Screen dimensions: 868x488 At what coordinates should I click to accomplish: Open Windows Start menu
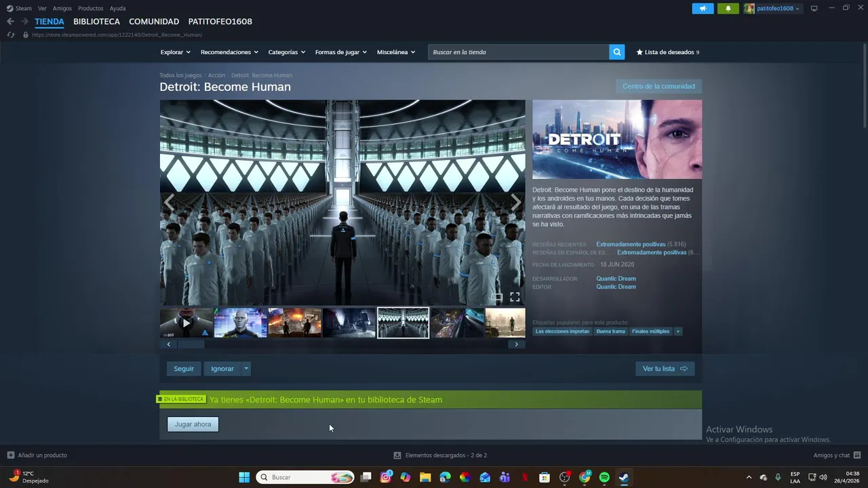(x=244, y=477)
